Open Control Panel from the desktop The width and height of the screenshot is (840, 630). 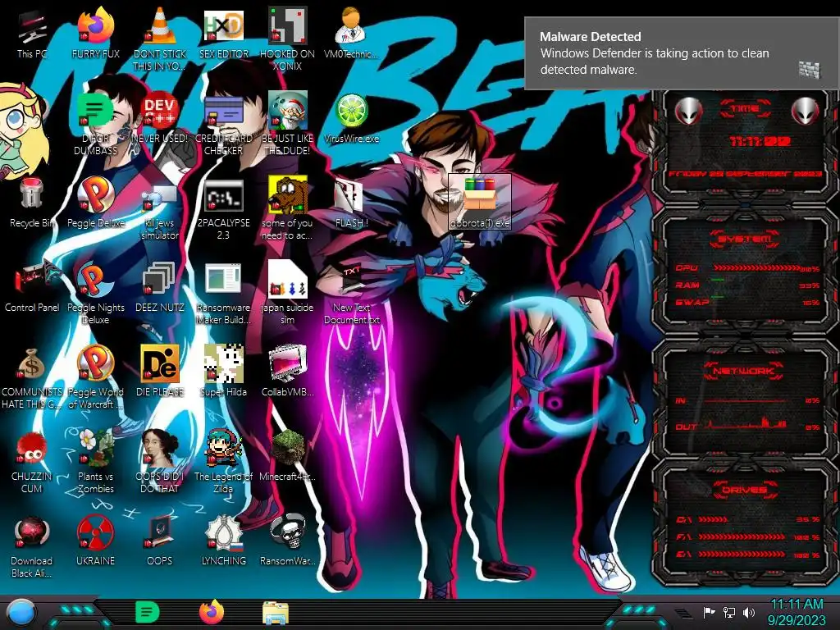click(x=32, y=288)
